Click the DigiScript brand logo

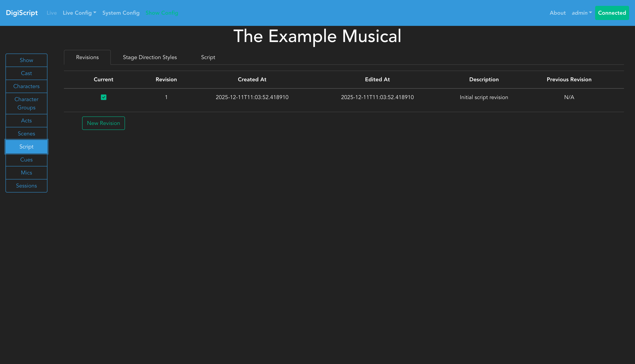(22, 13)
